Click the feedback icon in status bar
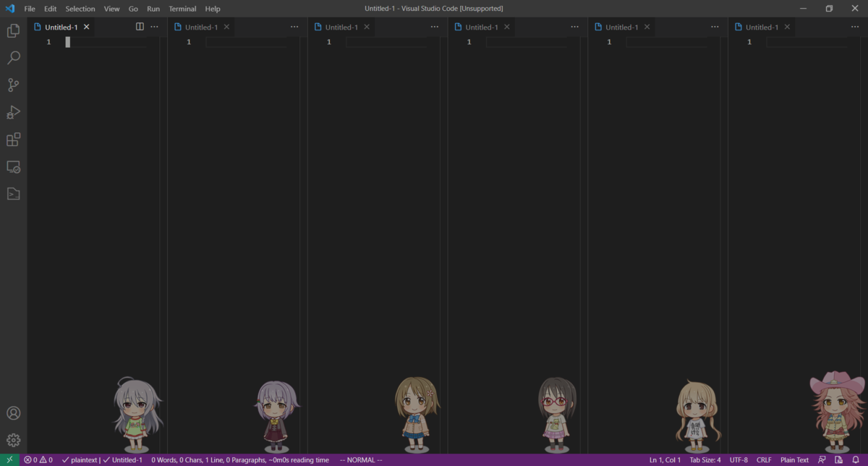This screenshot has width=868, height=466. pos(822,459)
